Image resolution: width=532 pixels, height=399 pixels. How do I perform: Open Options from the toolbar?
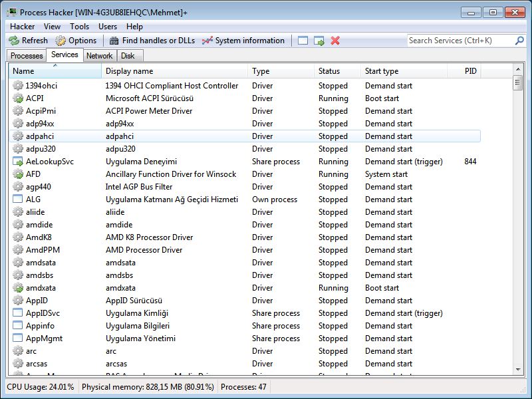point(76,41)
